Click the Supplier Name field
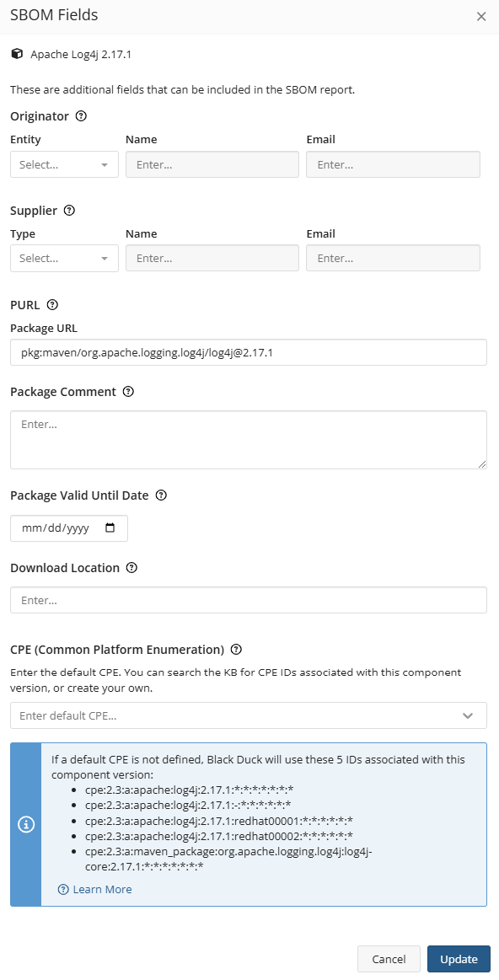The image size is (499, 980). (x=212, y=258)
